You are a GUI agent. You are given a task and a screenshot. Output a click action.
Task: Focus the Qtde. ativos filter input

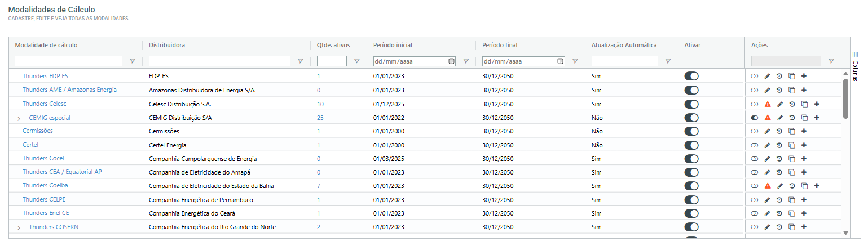[x=332, y=61]
